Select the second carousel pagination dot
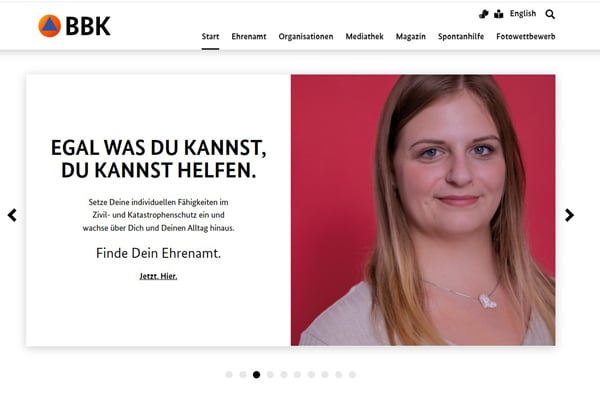This screenshot has height=400, width=600. click(x=243, y=374)
